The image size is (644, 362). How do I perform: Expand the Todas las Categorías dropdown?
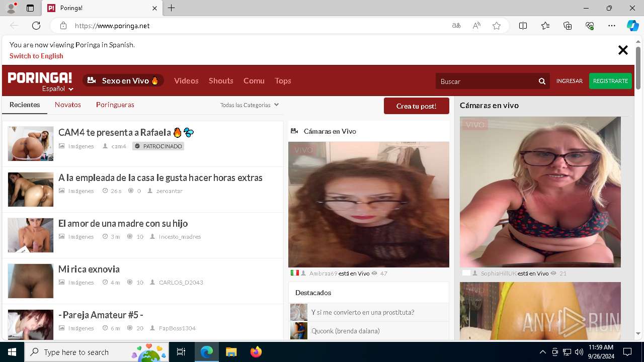[250, 105]
